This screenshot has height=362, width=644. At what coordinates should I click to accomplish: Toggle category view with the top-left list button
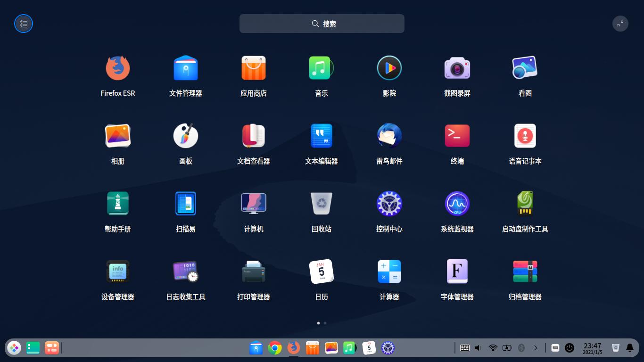pos(24,24)
